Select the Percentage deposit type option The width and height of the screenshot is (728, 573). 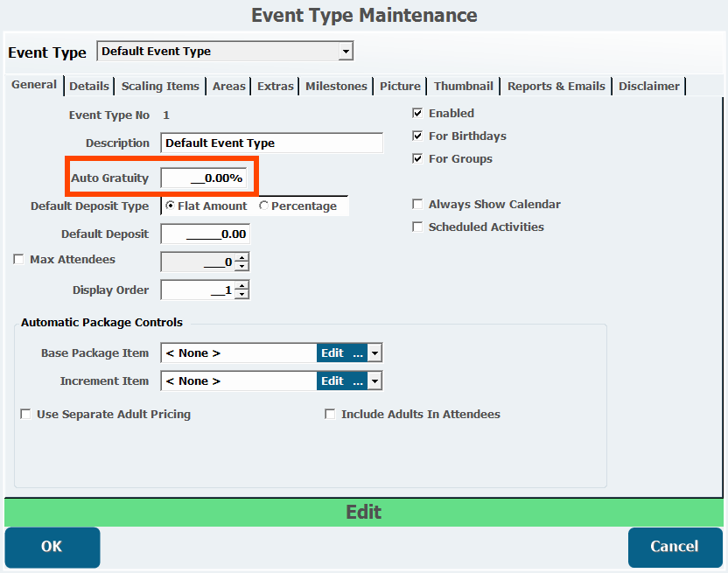point(263,206)
